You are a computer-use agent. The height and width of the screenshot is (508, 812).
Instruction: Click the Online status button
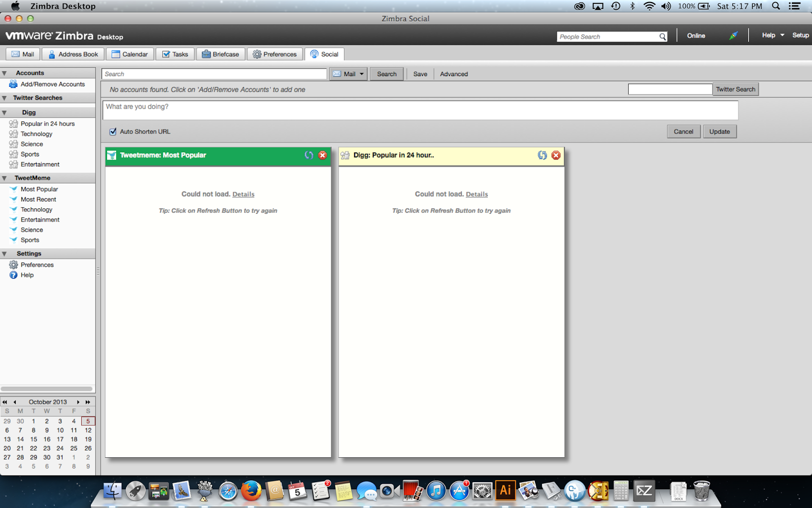[x=696, y=36]
